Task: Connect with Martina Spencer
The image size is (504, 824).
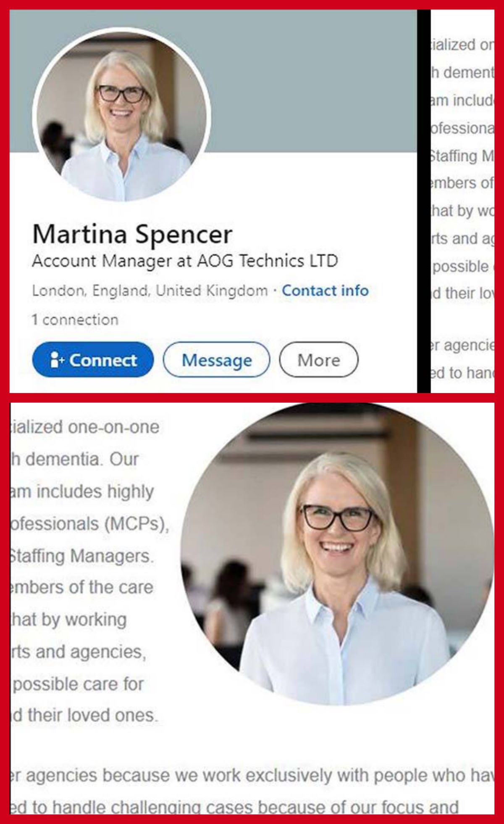Action: 93,360
